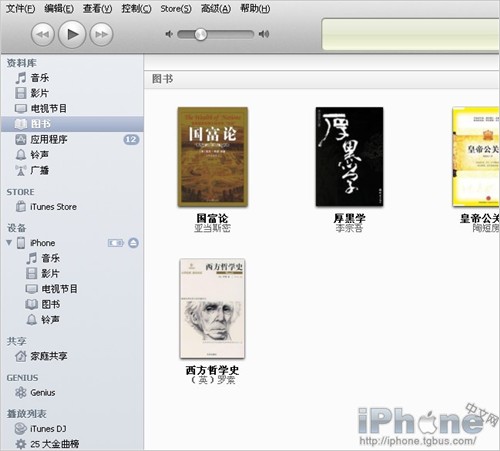Select the 西方哲学史 book cover
The width and height of the screenshot is (500, 451).
coord(212,309)
